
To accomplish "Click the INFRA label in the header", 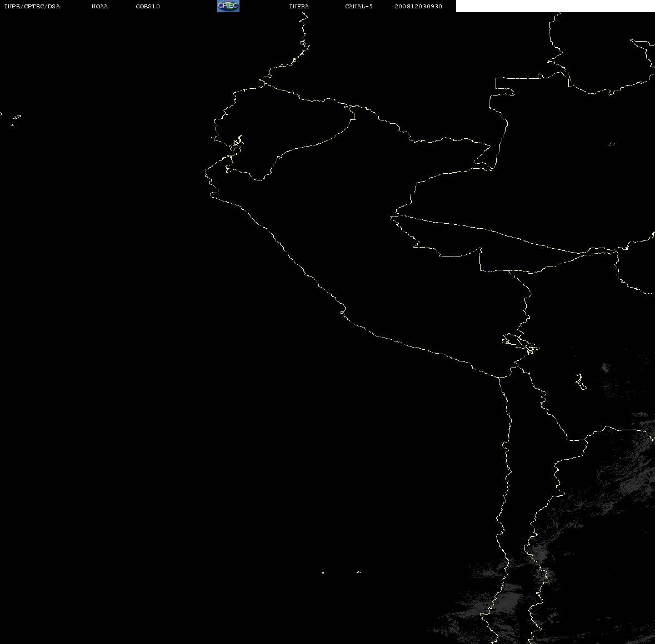I will coord(299,6).
